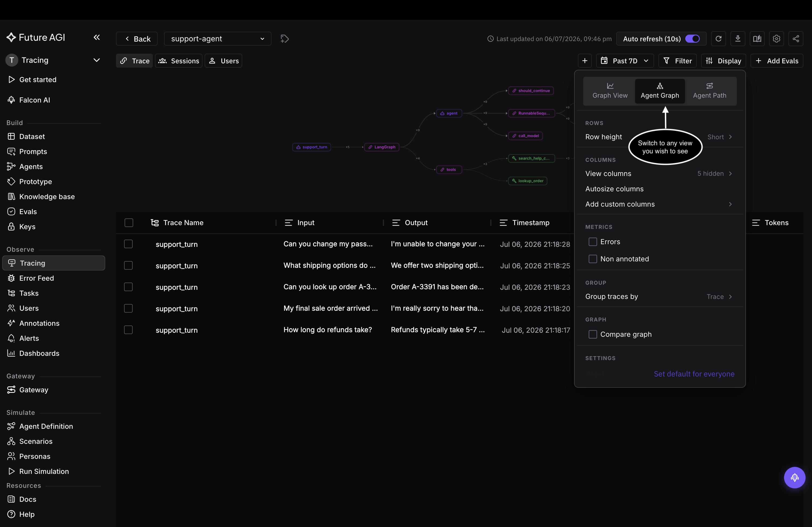
Task: Open Keys in the sidebar
Action: point(27,226)
